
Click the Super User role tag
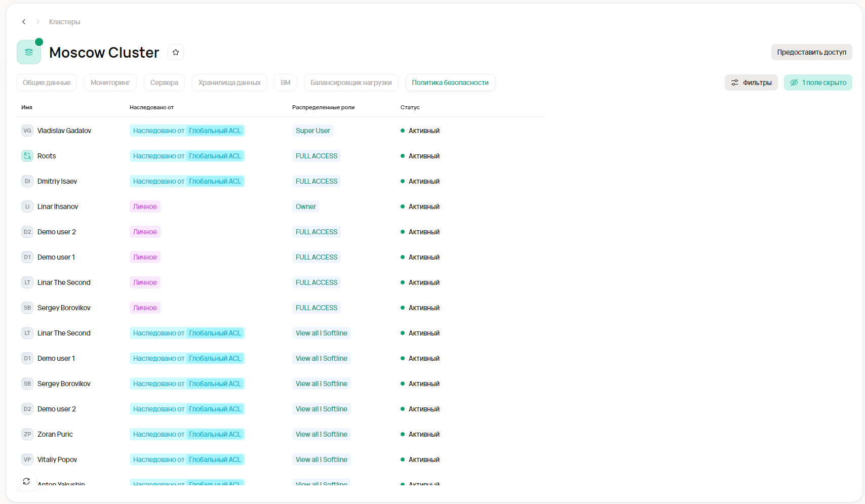click(312, 131)
